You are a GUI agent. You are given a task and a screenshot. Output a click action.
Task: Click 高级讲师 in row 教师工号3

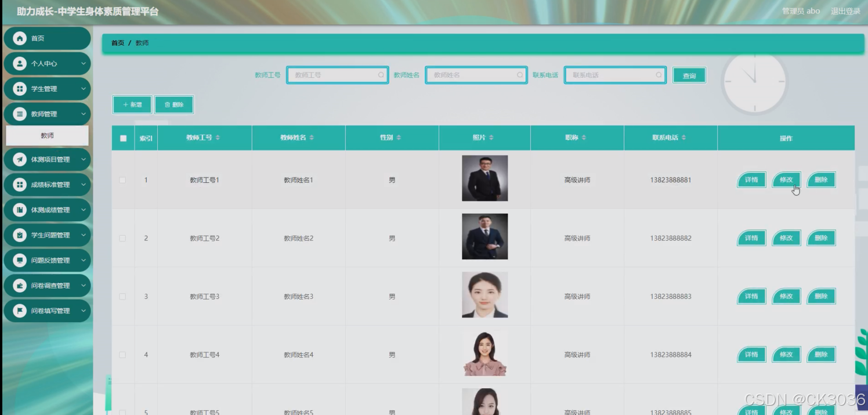coord(577,297)
